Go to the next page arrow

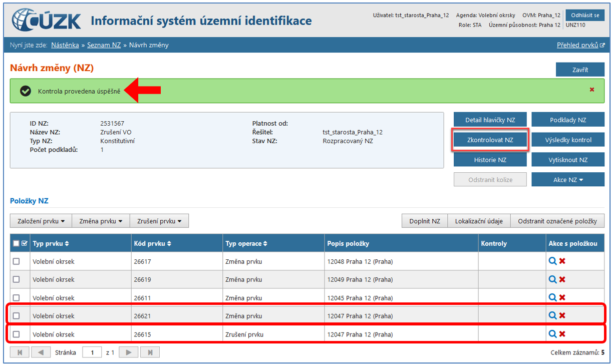pyautogui.click(x=129, y=352)
